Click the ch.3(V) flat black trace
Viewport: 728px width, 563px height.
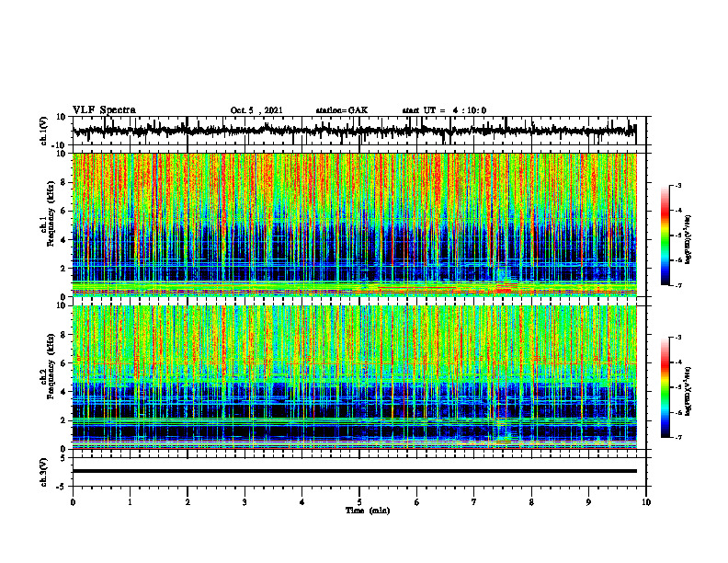(x=354, y=471)
